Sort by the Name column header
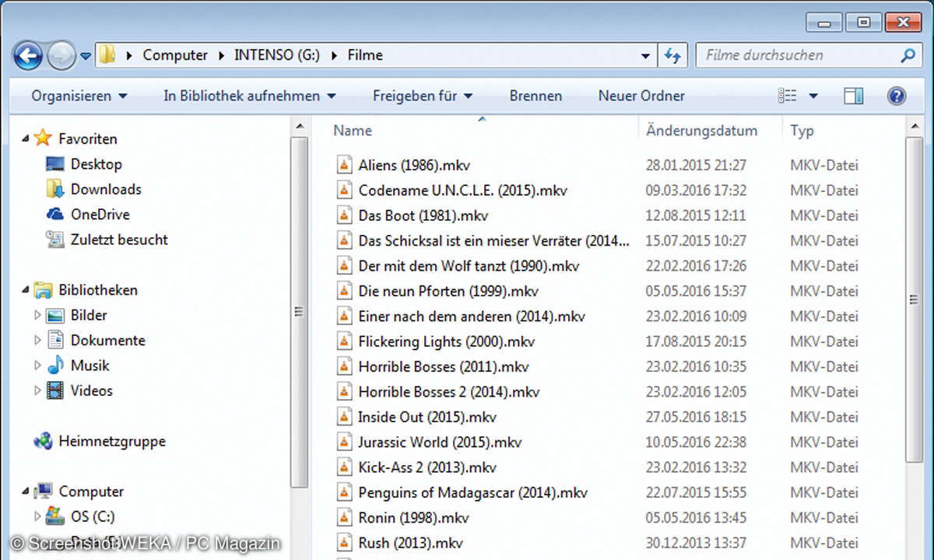Image resolution: width=934 pixels, height=560 pixels. pyautogui.click(x=353, y=131)
